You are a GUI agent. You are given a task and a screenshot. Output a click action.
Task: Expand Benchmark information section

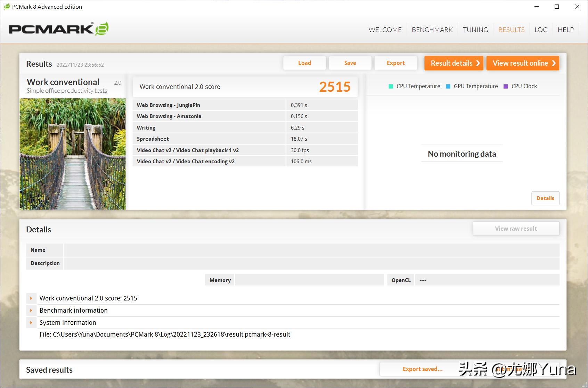click(x=31, y=310)
